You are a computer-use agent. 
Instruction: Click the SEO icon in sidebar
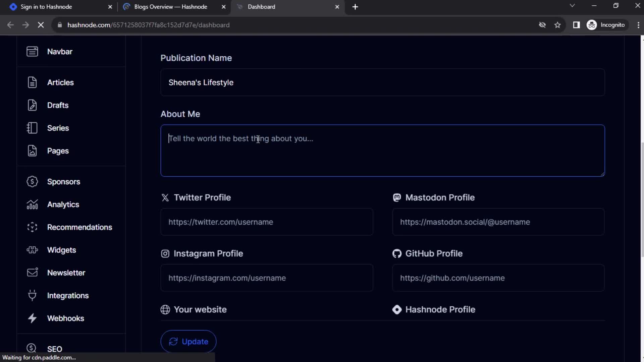[32, 348]
